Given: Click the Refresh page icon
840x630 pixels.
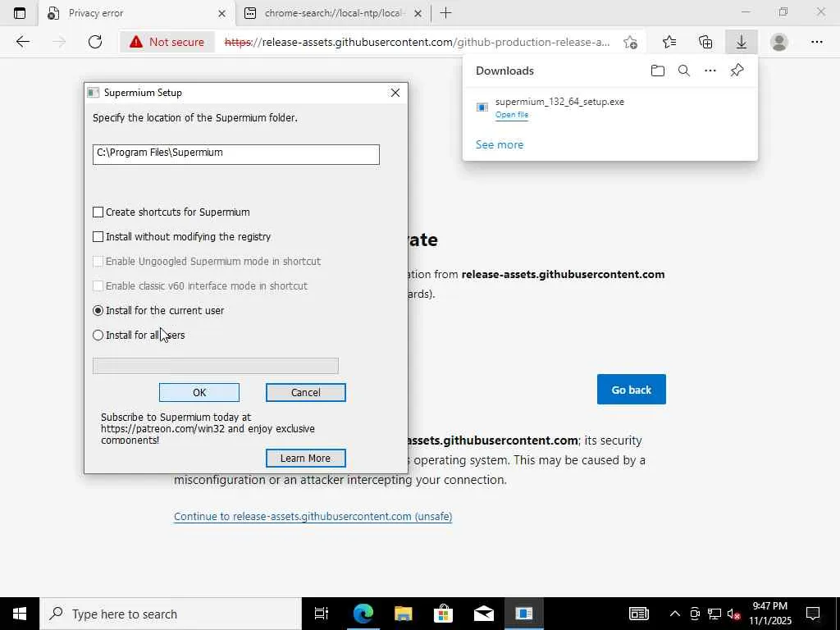Looking at the screenshot, I should [95, 42].
